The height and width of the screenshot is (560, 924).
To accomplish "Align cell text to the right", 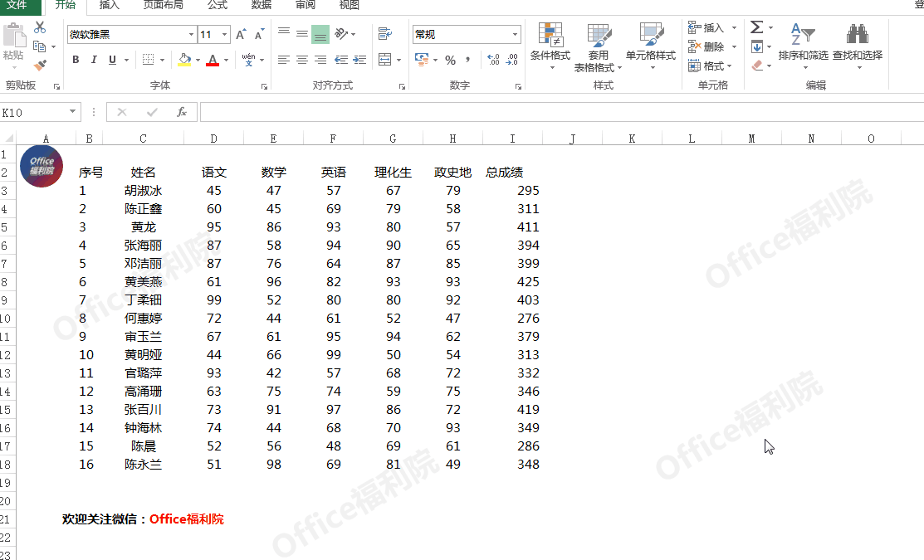I will pyautogui.click(x=320, y=60).
